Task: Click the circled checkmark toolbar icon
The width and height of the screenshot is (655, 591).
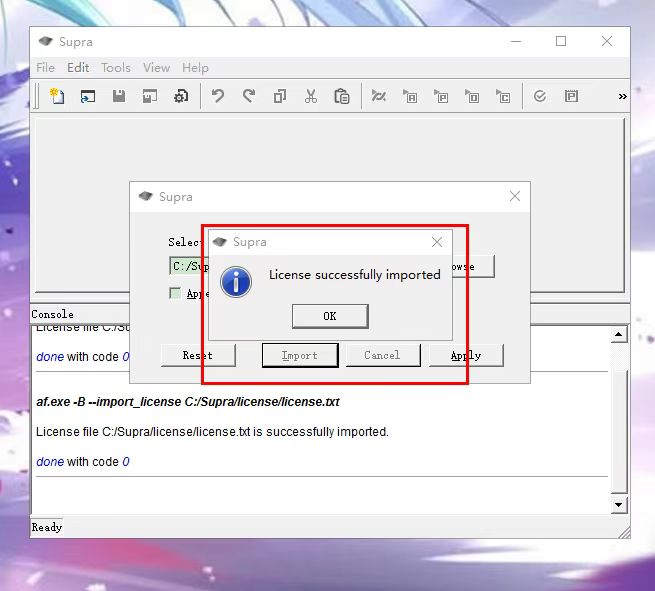Action: pyautogui.click(x=540, y=96)
